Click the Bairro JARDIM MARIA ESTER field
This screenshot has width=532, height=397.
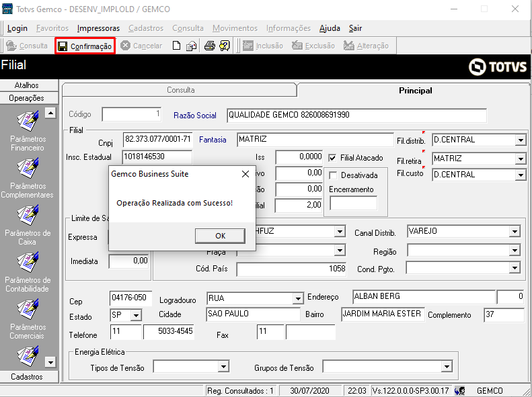tap(383, 314)
